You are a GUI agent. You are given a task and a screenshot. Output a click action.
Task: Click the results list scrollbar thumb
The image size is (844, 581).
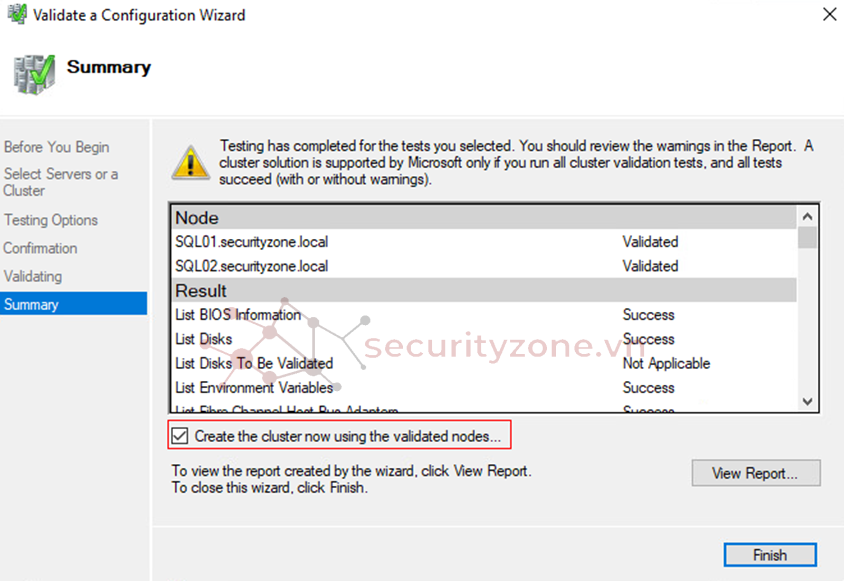[807, 238]
